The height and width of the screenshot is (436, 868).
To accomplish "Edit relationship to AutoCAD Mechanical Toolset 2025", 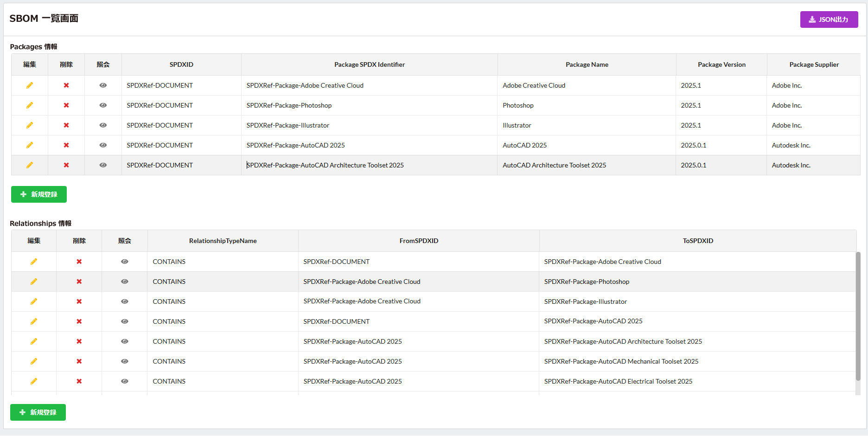I will (x=34, y=361).
